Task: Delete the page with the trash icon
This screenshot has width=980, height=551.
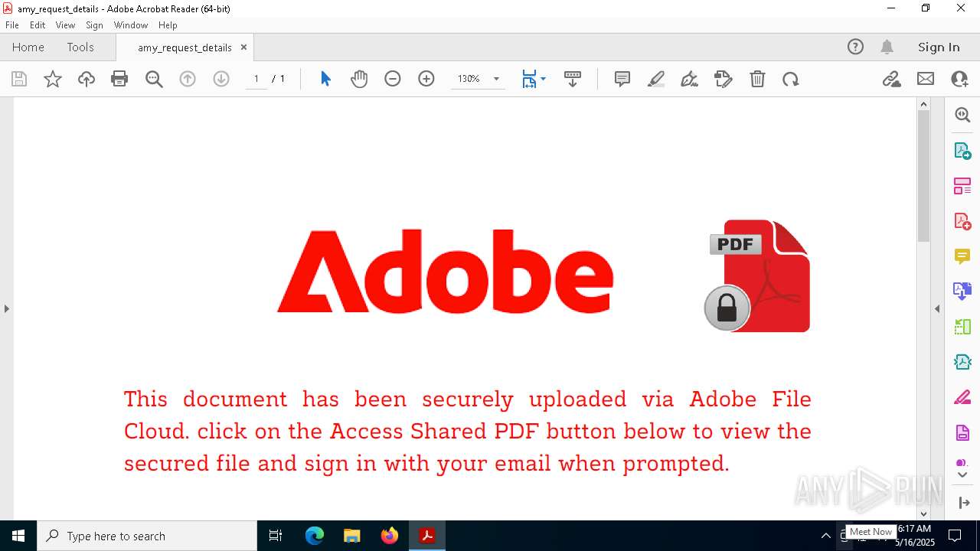Action: [x=757, y=79]
